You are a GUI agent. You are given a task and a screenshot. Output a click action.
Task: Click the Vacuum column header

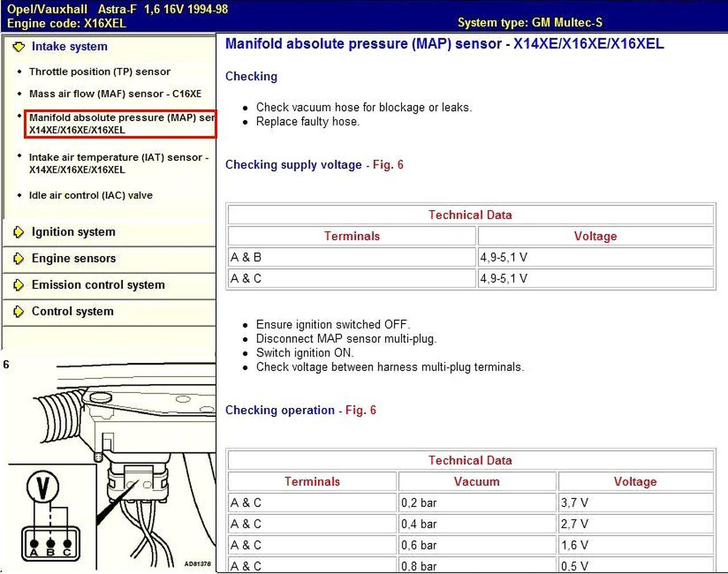point(477,482)
